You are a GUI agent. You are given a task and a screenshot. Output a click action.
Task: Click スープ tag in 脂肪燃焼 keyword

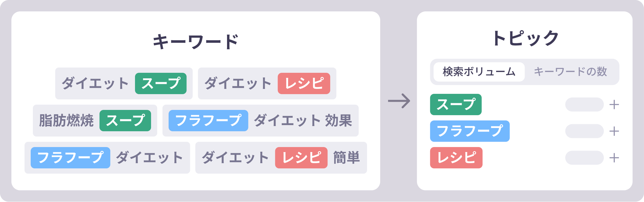[125, 121]
